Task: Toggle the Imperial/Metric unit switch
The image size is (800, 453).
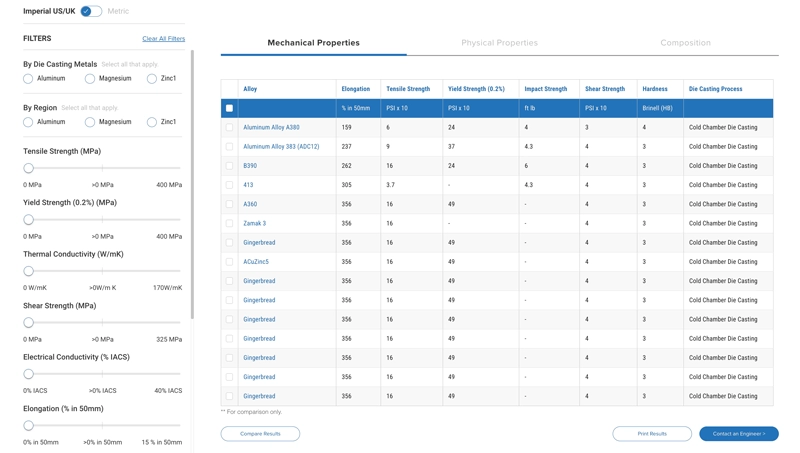Action: [x=91, y=11]
